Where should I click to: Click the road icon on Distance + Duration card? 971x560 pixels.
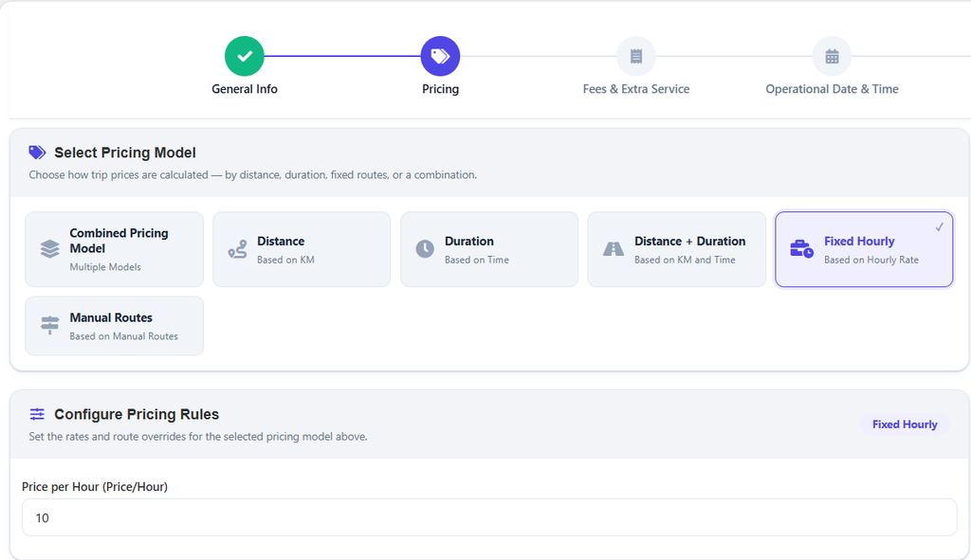point(614,249)
